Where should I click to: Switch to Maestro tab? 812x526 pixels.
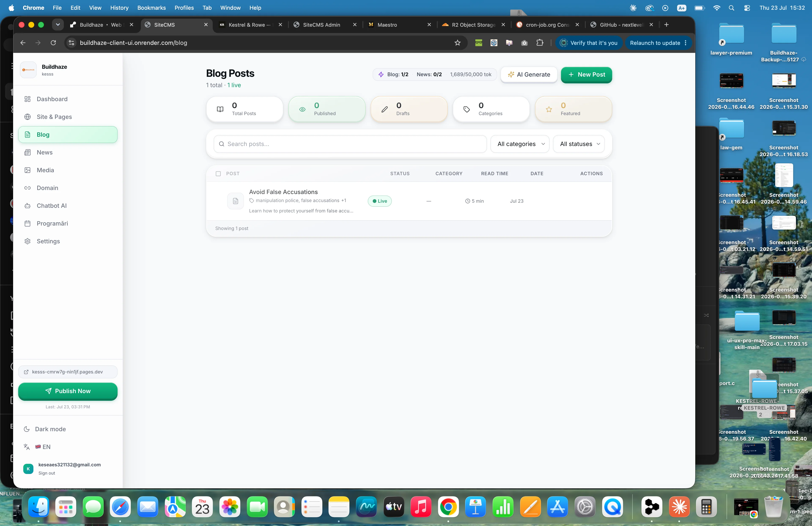click(x=399, y=25)
